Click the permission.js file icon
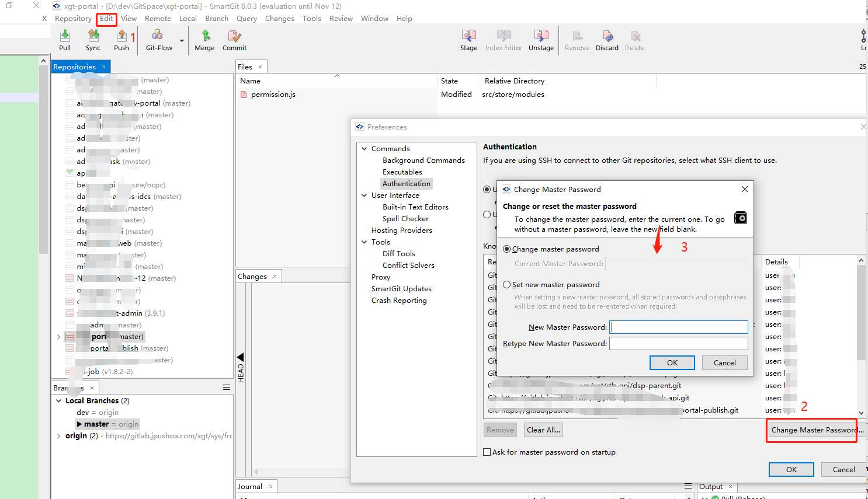This screenshot has width=868, height=499. pyautogui.click(x=244, y=95)
